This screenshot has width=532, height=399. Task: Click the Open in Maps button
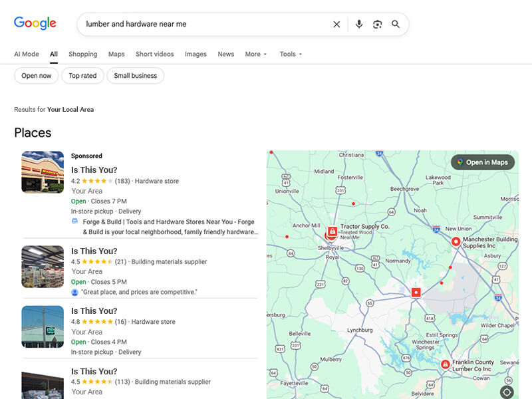(x=482, y=162)
